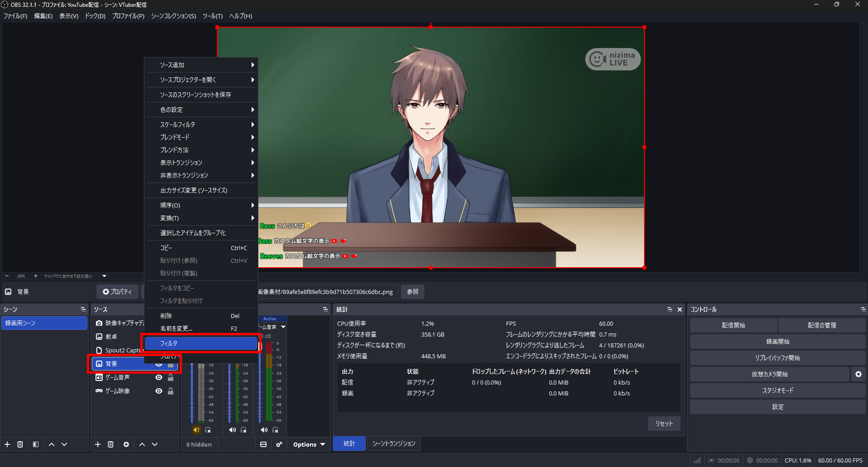This screenshot has height=467, width=868.
Task: Float the コントロール dock panel
Action: [x=863, y=309]
